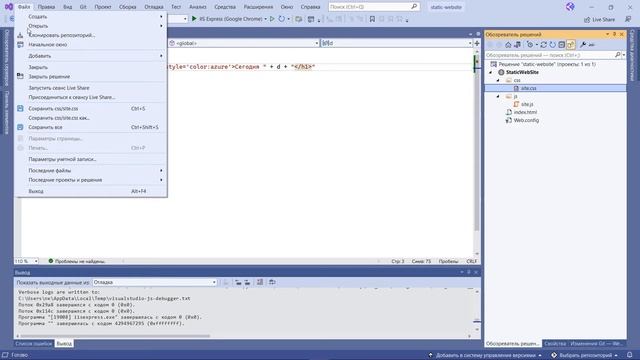
Task: Pin the Solution Explorer panel
Action: 615,34
